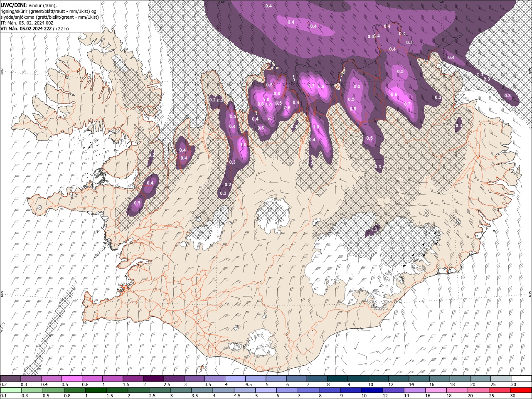Click the 'VT: Mán. 05.02.2024 22Z' valid time
This screenshot has width=532, height=399.
26,29
